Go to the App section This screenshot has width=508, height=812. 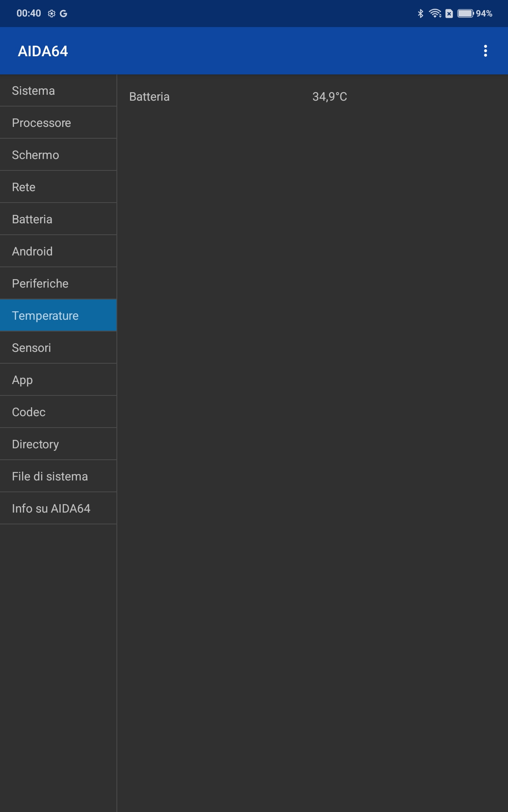click(58, 380)
